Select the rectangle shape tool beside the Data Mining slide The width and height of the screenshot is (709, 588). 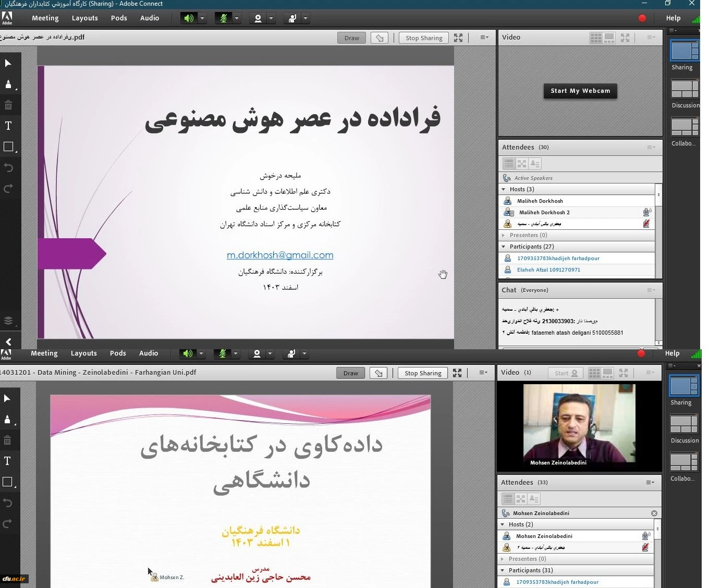click(7, 482)
